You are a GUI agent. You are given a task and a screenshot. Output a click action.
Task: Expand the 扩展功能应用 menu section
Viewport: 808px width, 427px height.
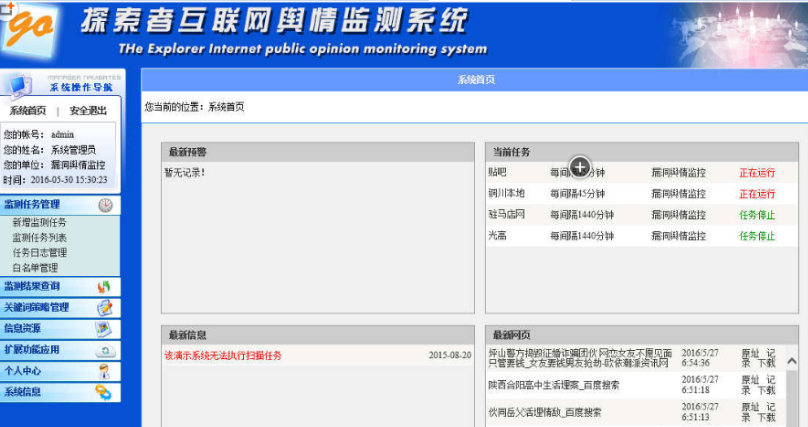[x=60, y=350]
